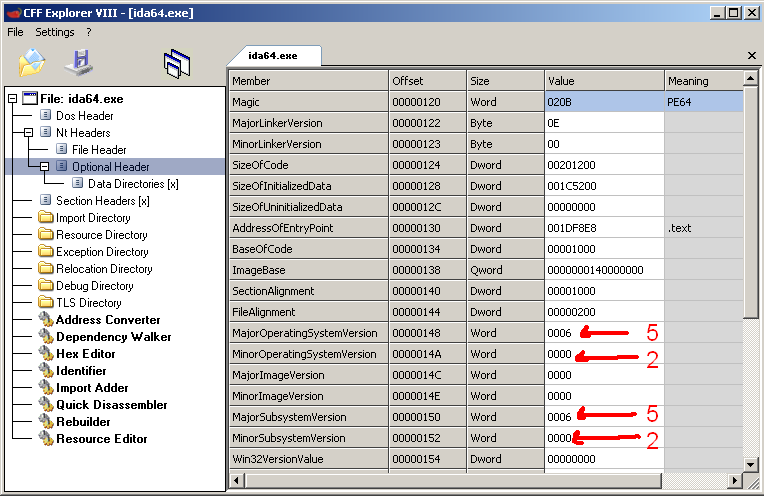Collapse the File: ida64.exe tree root

13,99
